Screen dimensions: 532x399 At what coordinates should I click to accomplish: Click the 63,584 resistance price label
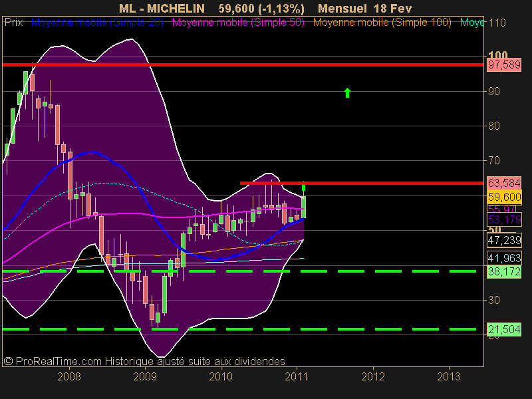(504, 184)
